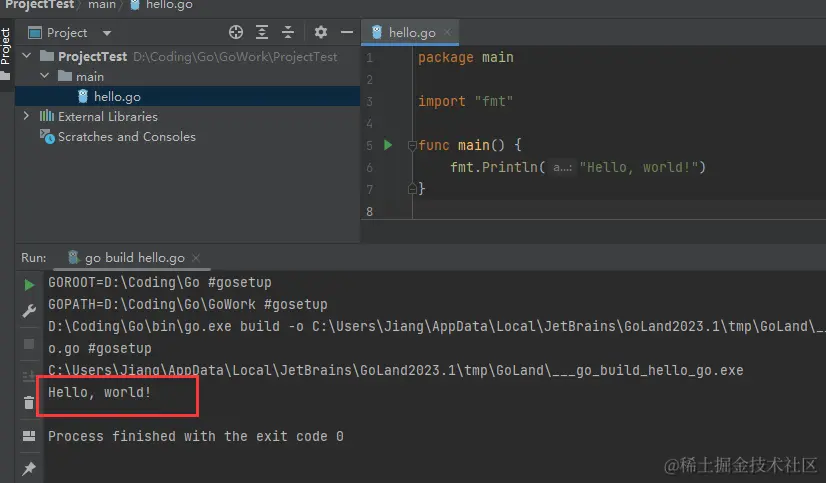Screen dimensions: 826x483
Task: Click the run gutter icon beside func main
Action: [388, 145]
